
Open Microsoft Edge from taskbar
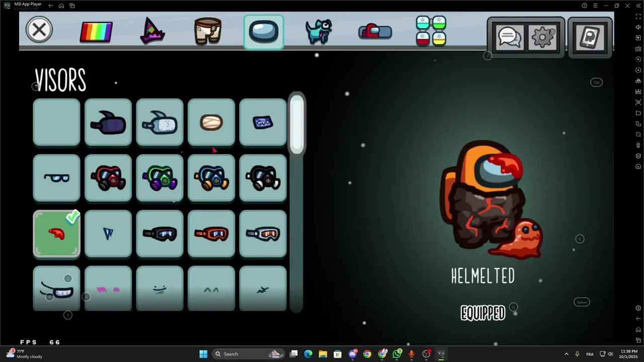(308, 354)
